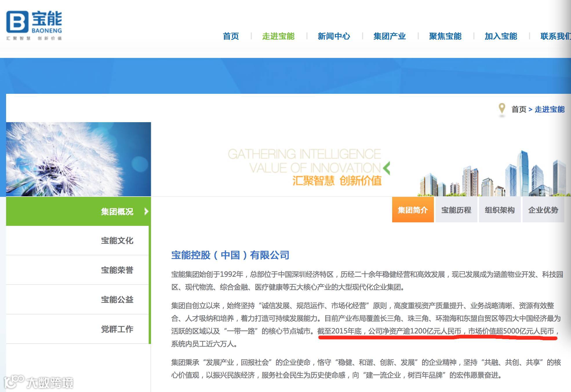Open the 走进宝能 navigation item
This screenshot has width=571, height=392.
(278, 36)
